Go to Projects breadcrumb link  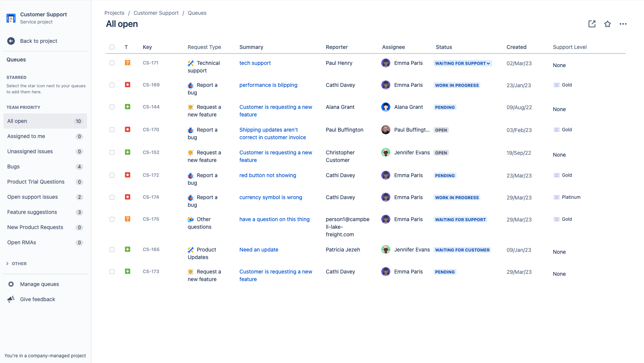point(114,13)
